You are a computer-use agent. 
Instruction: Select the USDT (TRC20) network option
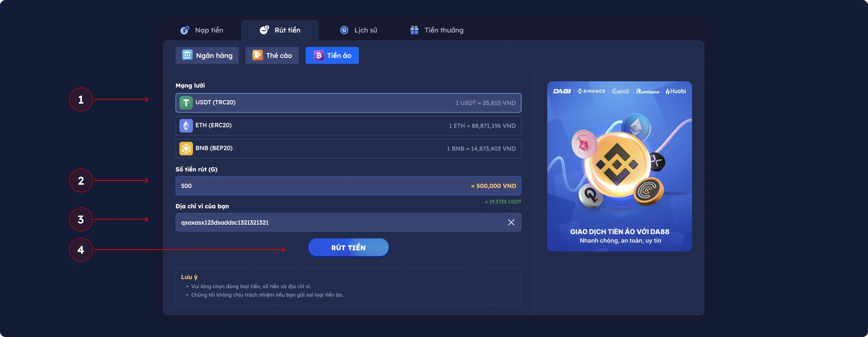click(x=348, y=103)
